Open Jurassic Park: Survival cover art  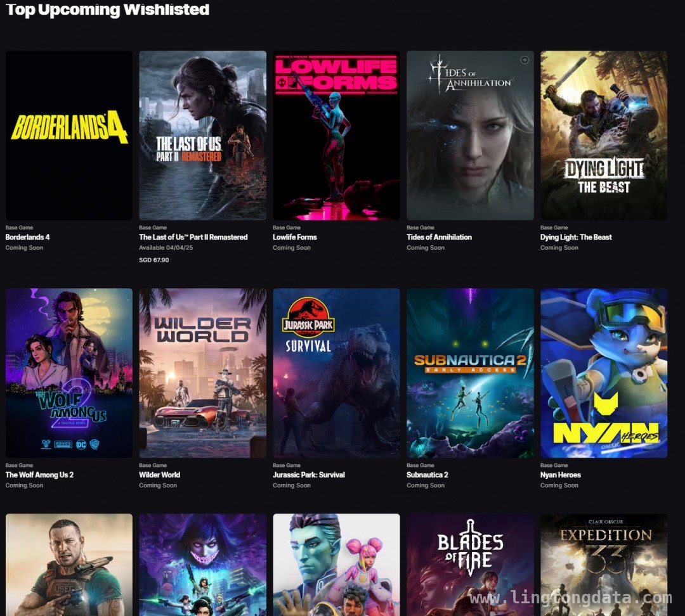(336, 373)
